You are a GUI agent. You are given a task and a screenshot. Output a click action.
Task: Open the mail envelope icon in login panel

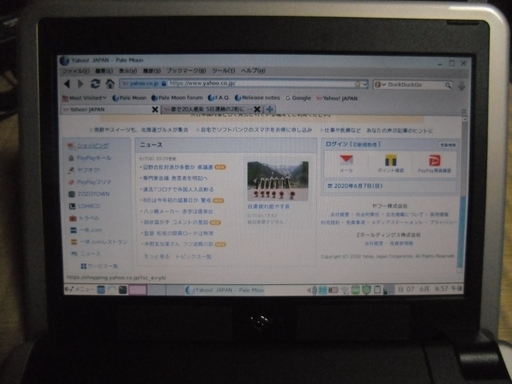tap(346, 160)
